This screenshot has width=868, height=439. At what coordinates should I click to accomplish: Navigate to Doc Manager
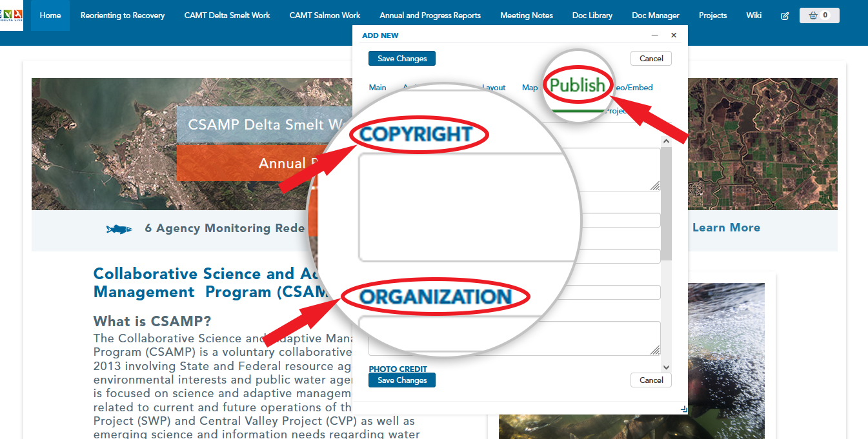[656, 15]
